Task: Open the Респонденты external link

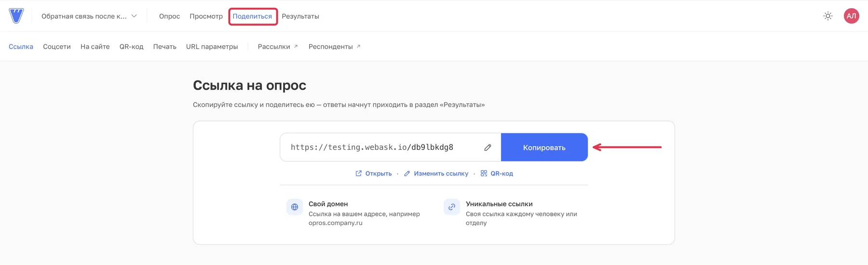Action: point(334,47)
